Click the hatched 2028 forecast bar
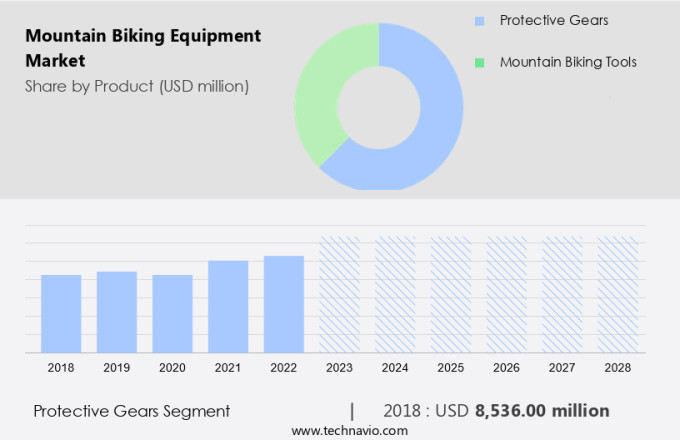This screenshot has height=440, width=680. tap(617, 295)
